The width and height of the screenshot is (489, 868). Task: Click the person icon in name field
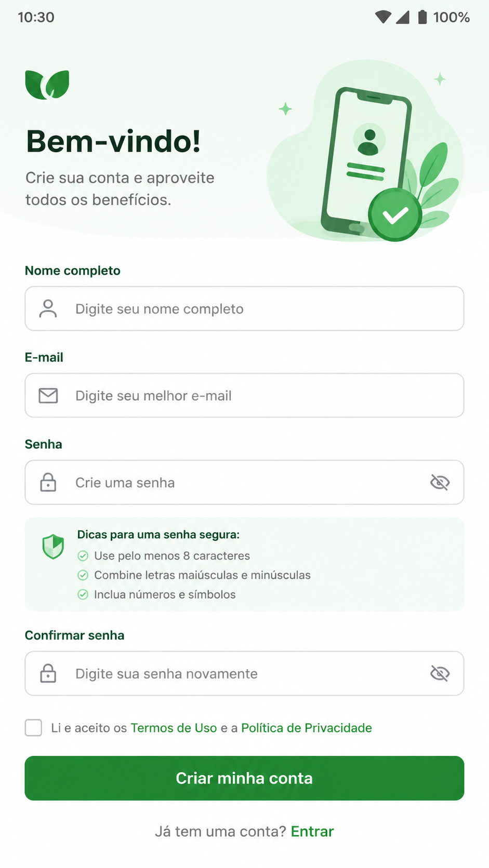[x=48, y=308]
